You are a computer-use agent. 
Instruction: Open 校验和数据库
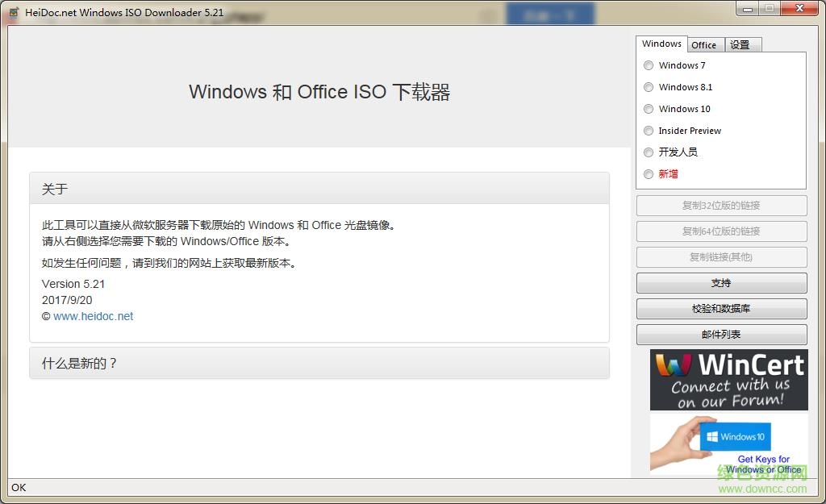coord(721,309)
